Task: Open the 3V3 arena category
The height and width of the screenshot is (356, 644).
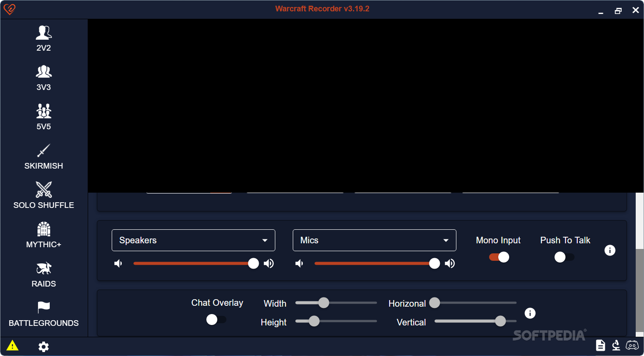Action: [44, 78]
